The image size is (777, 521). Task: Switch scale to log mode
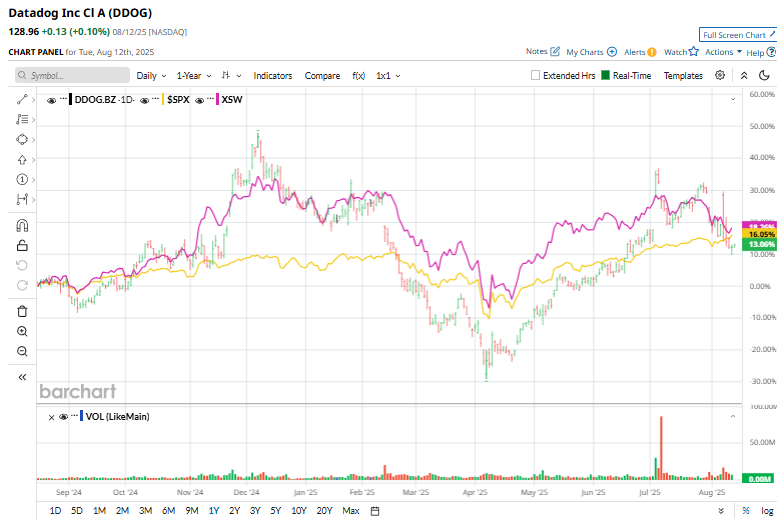coord(767,511)
